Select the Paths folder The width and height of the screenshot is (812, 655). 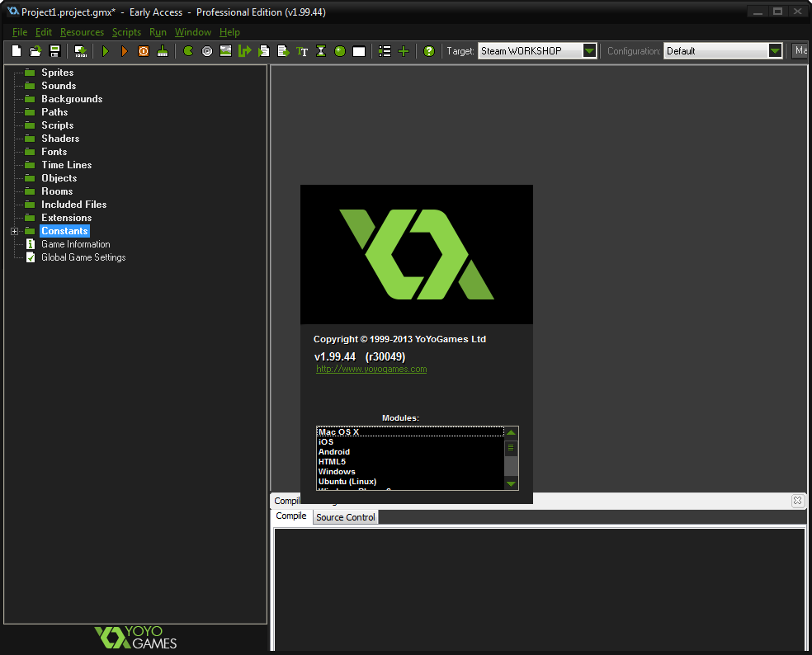(54, 112)
